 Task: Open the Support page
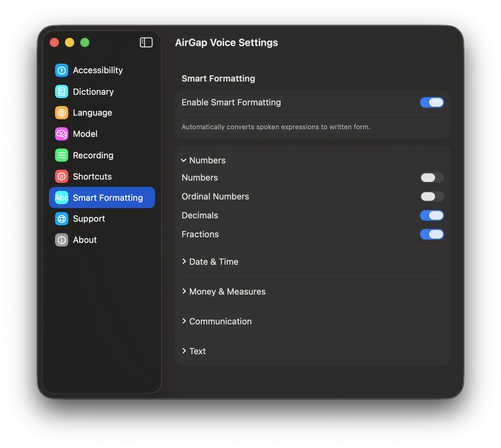(102, 219)
